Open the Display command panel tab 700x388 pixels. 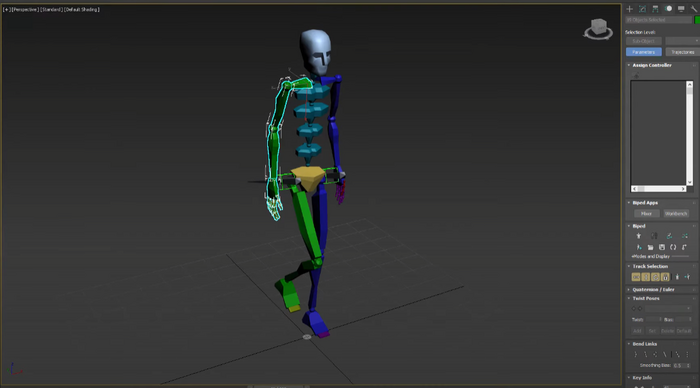coord(681,8)
